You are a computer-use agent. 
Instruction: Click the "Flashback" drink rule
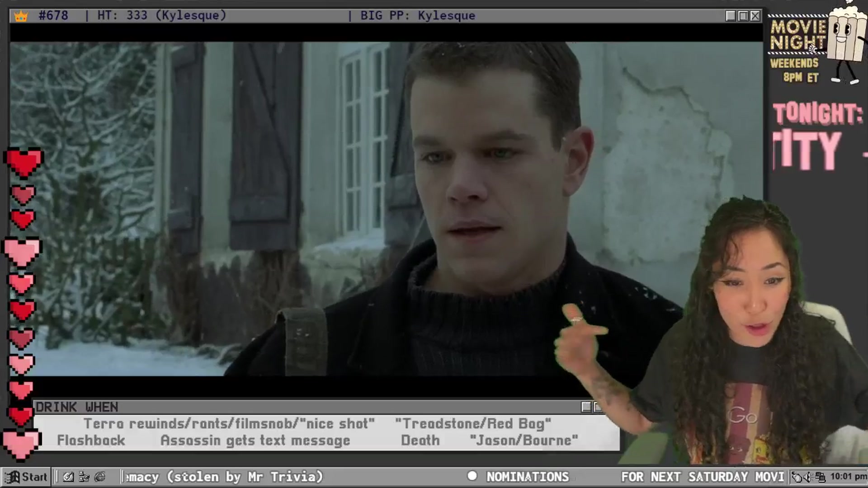click(x=91, y=441)
